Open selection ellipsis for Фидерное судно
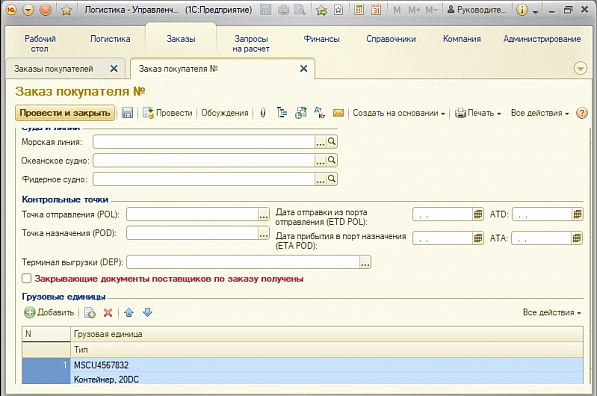The width and height of the screenshot is (597, 396). (320, 179)
